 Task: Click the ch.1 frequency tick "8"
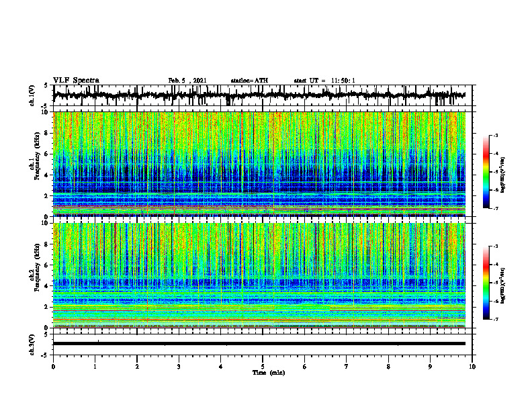click(x=47, y=133)
